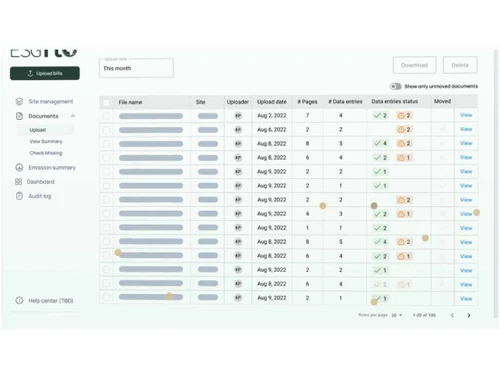Open the Rows per page dropdown showing 20
Image resolution: width=500 pixels, height=375 pixels.
pos(397,315)
